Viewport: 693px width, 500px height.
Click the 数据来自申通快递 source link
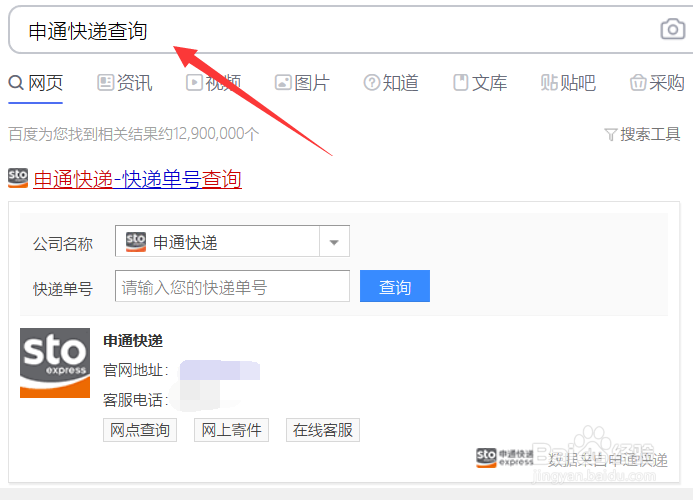(608, 460)
